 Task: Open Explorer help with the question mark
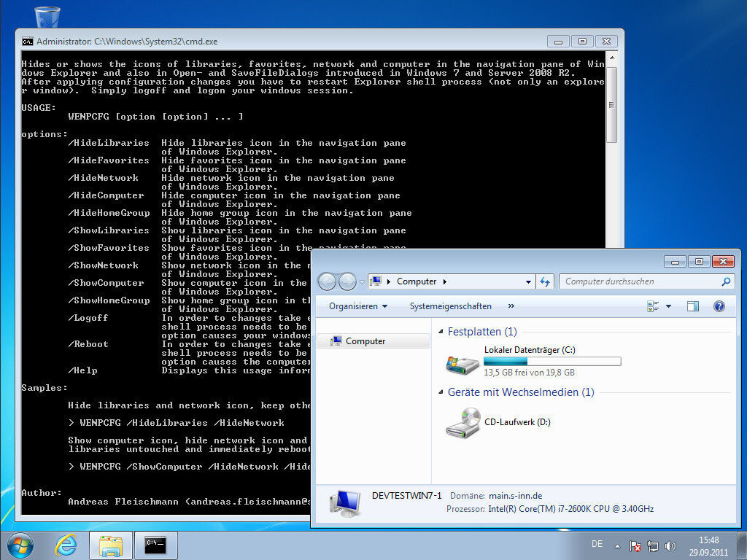click(x=719, y=306)
